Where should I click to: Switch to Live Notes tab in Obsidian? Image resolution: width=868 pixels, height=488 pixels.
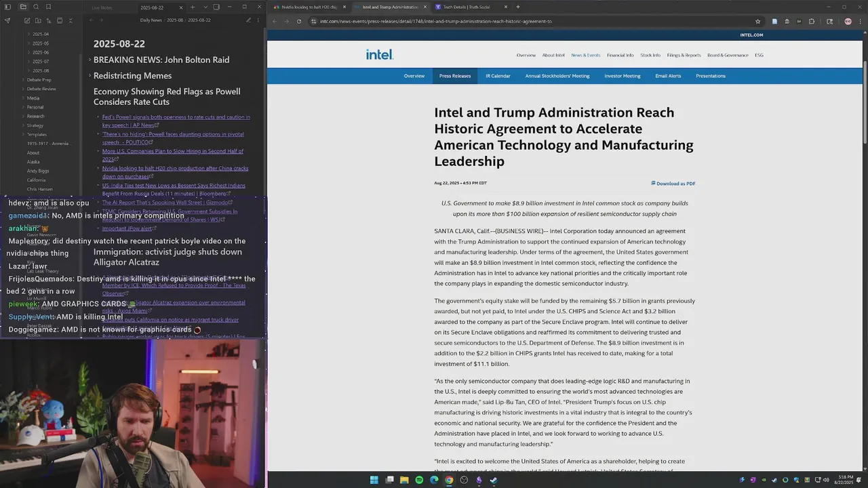tap(102, 7)
